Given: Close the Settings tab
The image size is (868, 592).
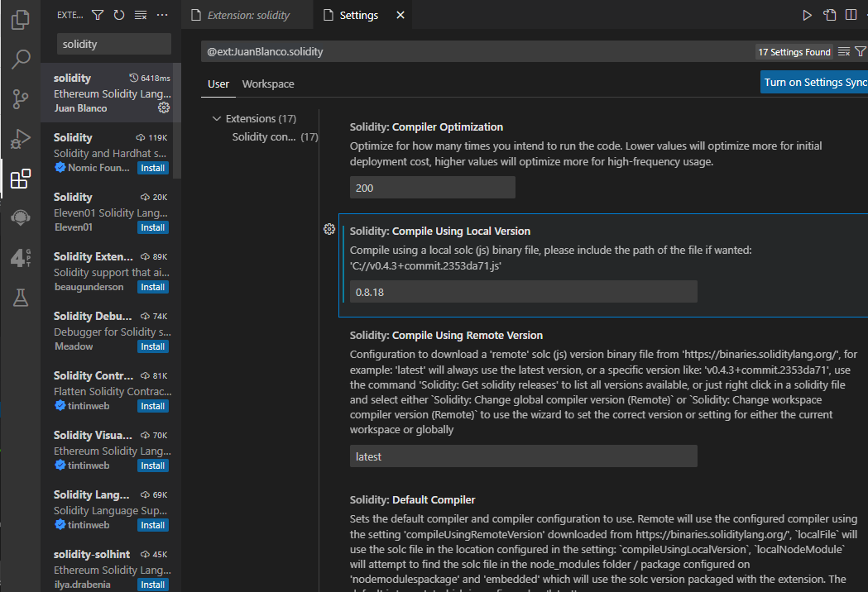Looking at the screenshot, I should pyautogui.click(x=400, y=15).
